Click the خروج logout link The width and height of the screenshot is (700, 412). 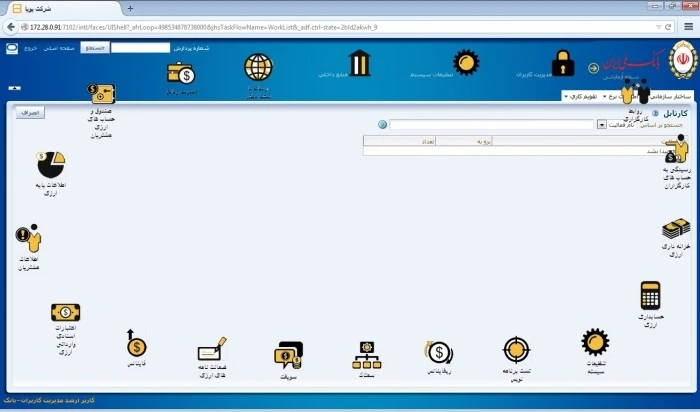(30, 48)
